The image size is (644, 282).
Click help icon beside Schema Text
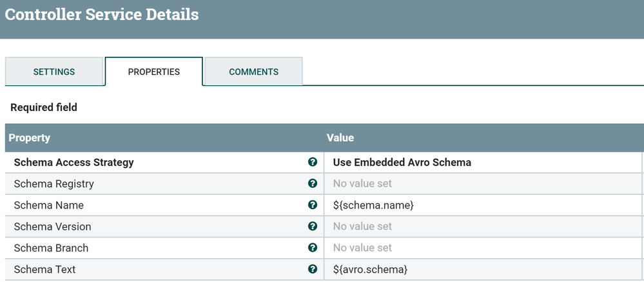(313, 269)
